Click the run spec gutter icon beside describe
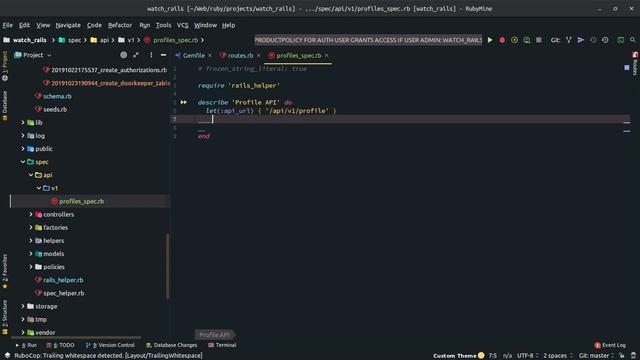The image size is (640, 360). [184, 102]
